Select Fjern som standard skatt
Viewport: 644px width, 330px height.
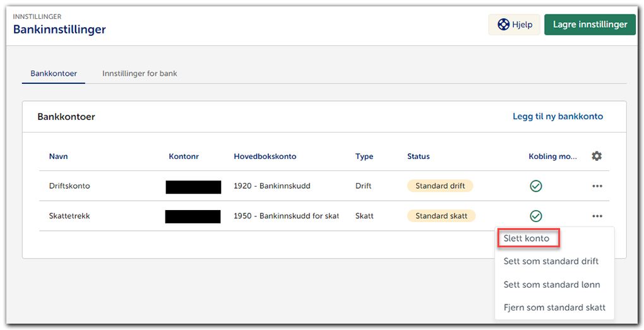[554, 307]
